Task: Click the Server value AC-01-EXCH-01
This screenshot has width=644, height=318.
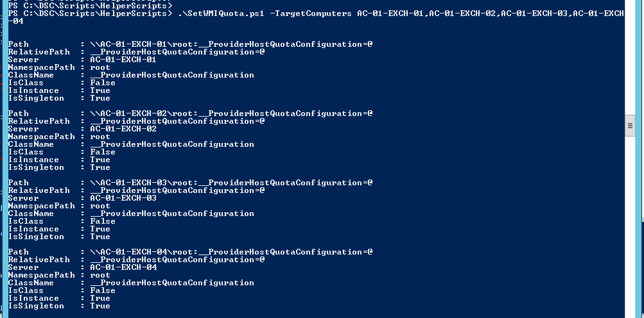Action: tap(123, 60)
